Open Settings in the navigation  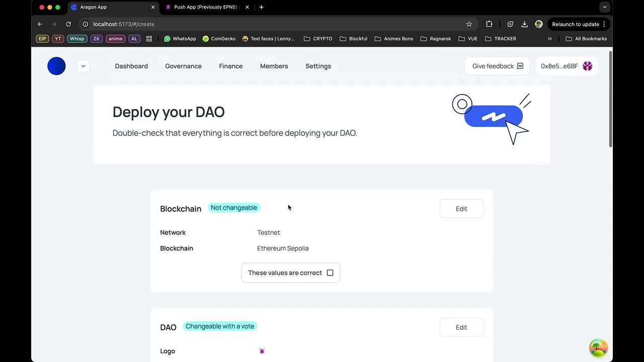[x=318, y=66]
